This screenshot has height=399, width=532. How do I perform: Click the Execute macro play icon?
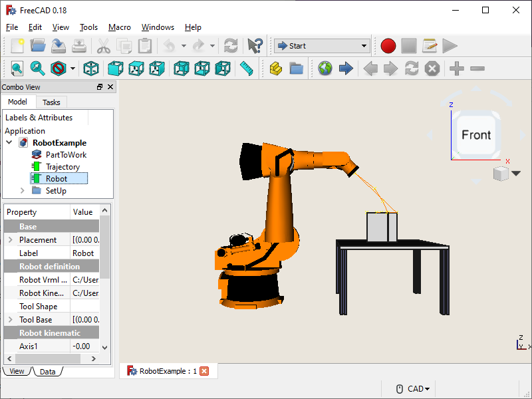tap(450, 46)
